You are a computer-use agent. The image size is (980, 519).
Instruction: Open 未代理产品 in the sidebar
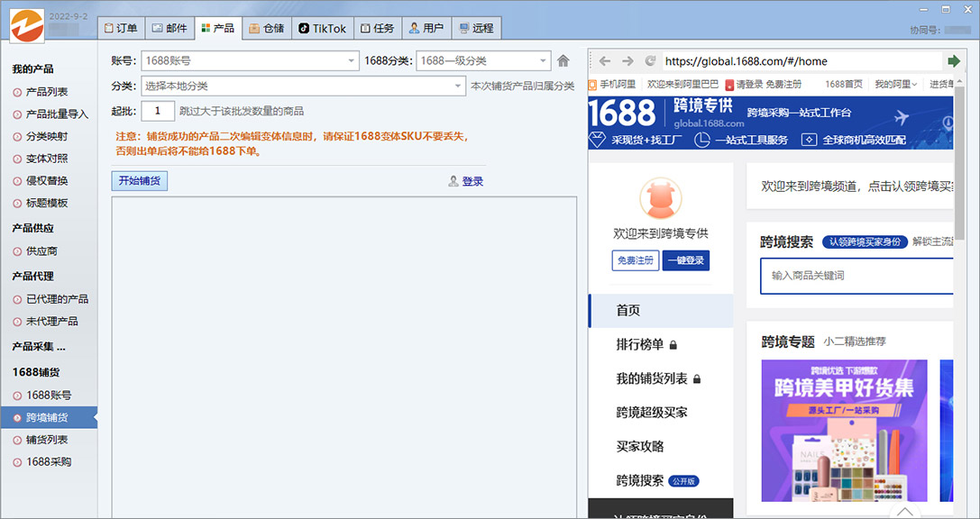coord(52,321)
